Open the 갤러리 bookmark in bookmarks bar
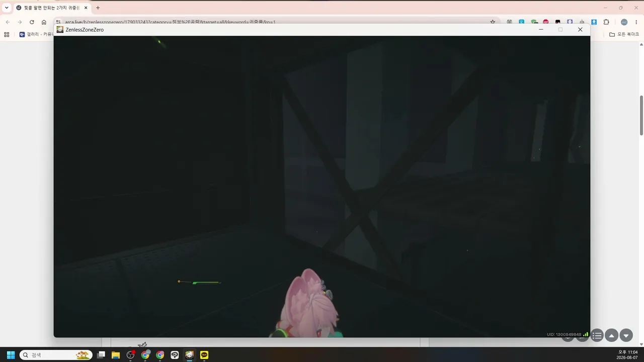 coord(35,34)
